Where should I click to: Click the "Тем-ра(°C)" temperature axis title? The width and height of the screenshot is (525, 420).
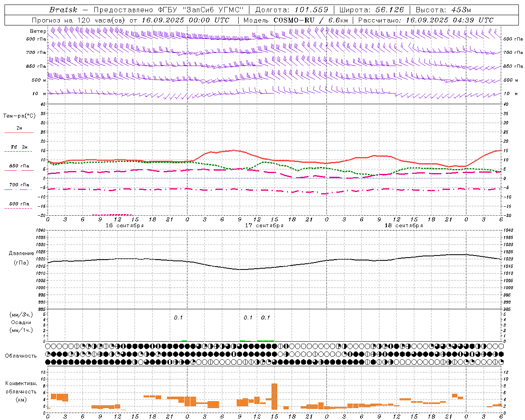coord(19,116)
